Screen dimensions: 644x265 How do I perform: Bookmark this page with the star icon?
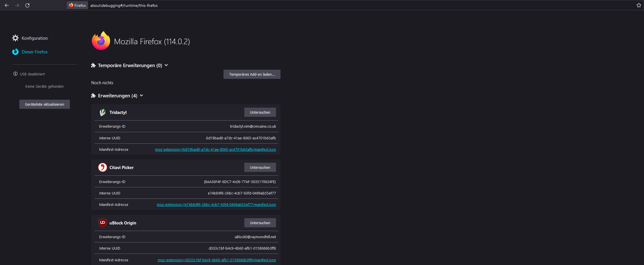click(x=639, y=5)
